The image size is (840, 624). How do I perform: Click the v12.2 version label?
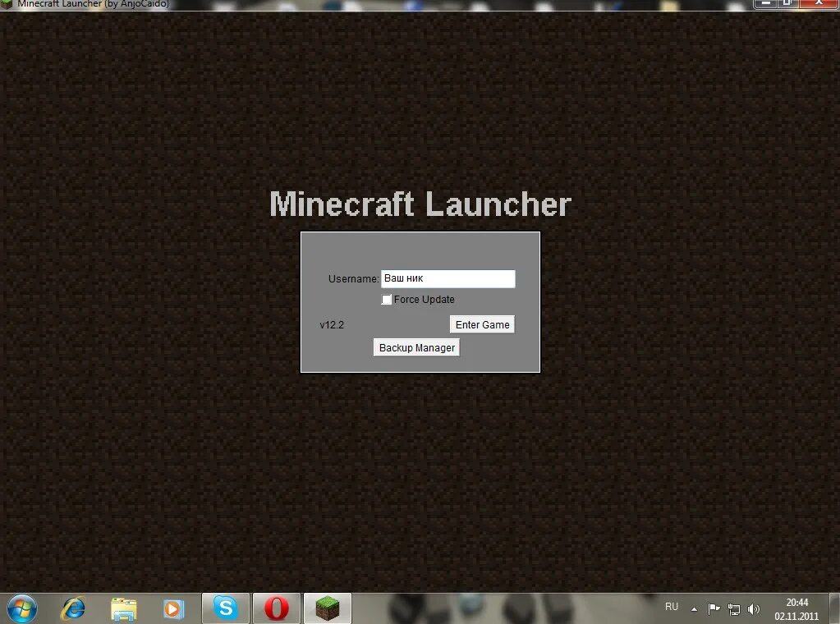[332, 324]
